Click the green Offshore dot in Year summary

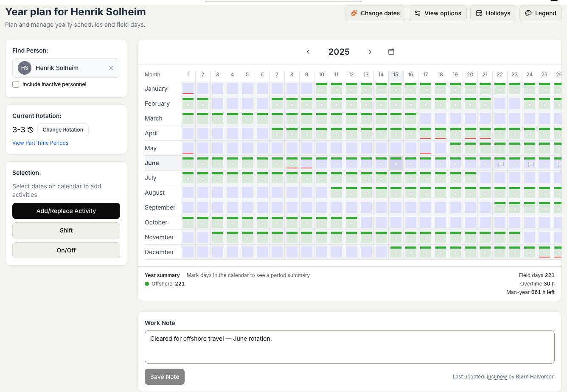(x=147, y=284)
